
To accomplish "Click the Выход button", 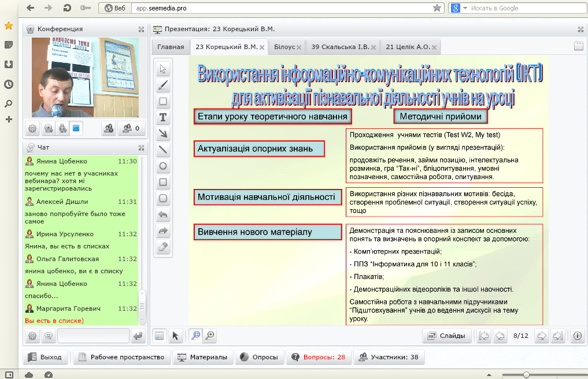I will coord(45,357).
